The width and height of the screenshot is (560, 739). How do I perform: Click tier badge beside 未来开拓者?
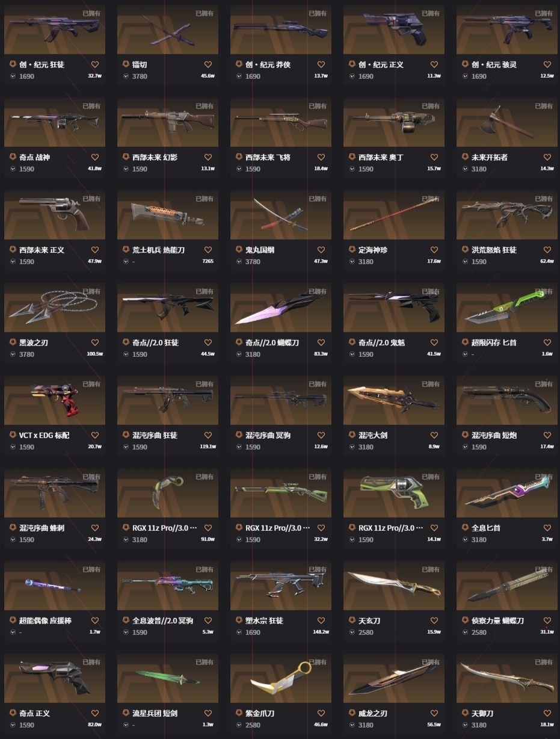coord(466,157)
